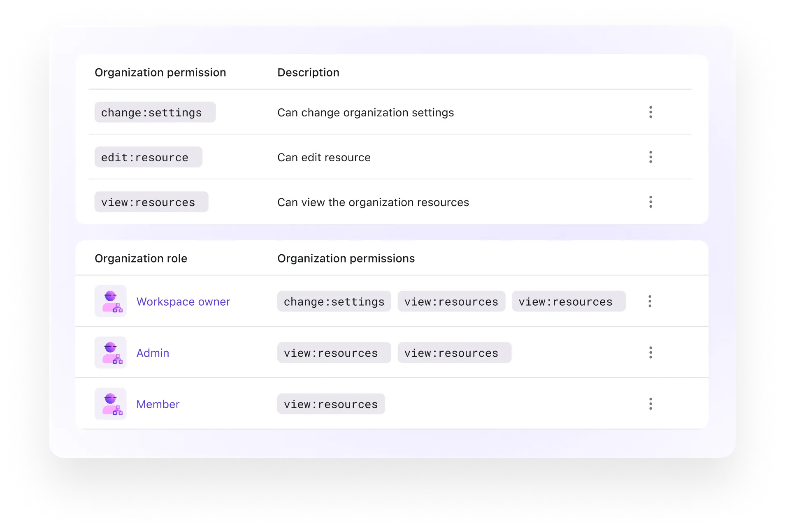Click the Member role avatar icon
The image size is (785, 532).
coord(111,404)
